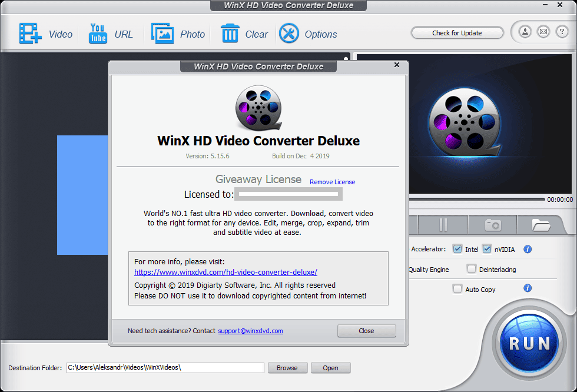
Task: Click the Photo toolbar label
Action: (193, 34)
